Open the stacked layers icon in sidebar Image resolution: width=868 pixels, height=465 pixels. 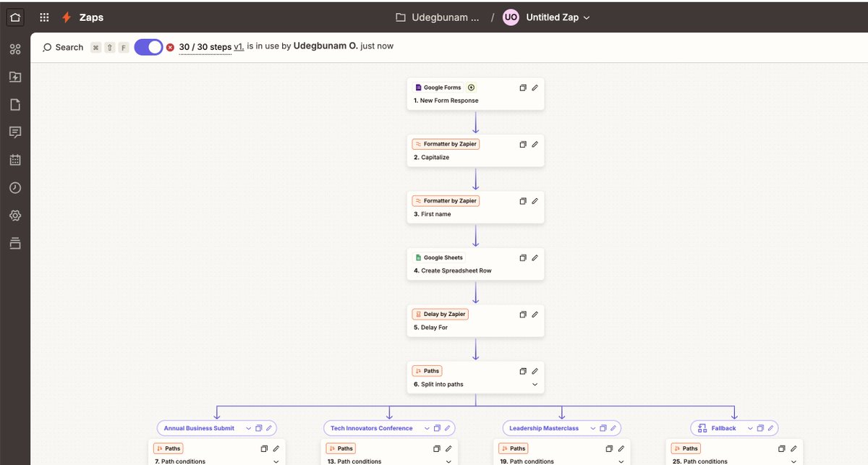pyautogui.click(x=15, y=243)
